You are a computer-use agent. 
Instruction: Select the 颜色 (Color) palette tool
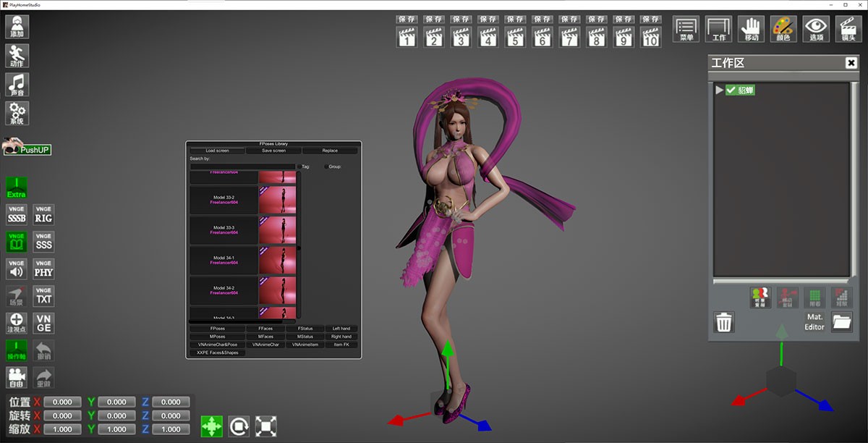(783, 29)
